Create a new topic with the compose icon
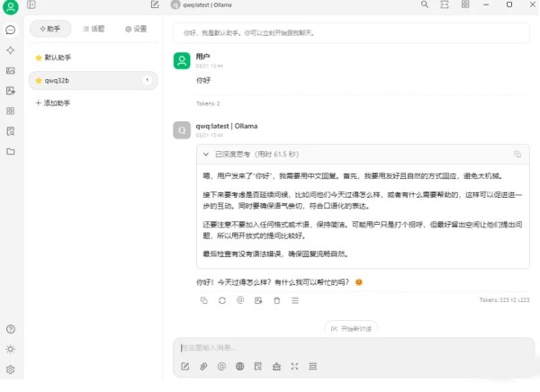540x392 pixels. tap(155, 4)
